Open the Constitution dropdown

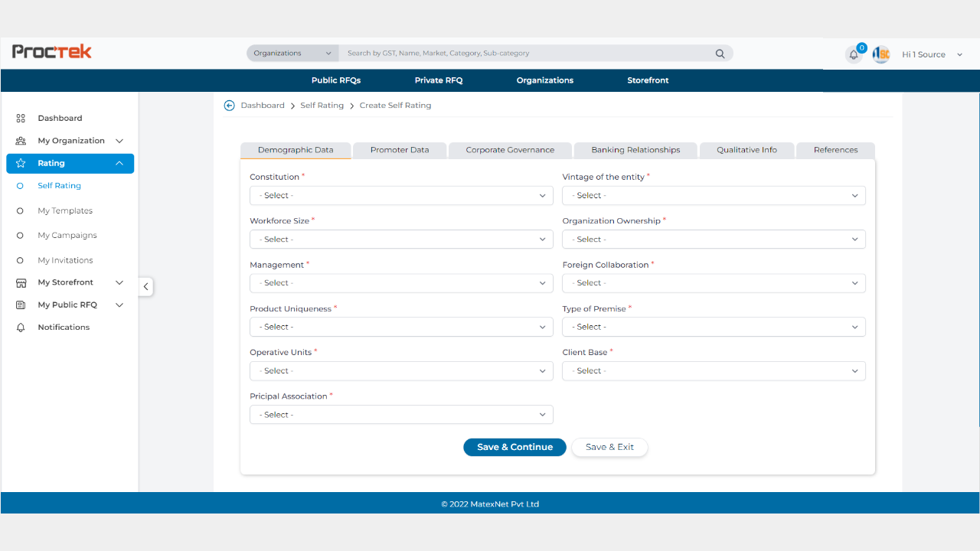pyautogui.click(x=401, y=196)
